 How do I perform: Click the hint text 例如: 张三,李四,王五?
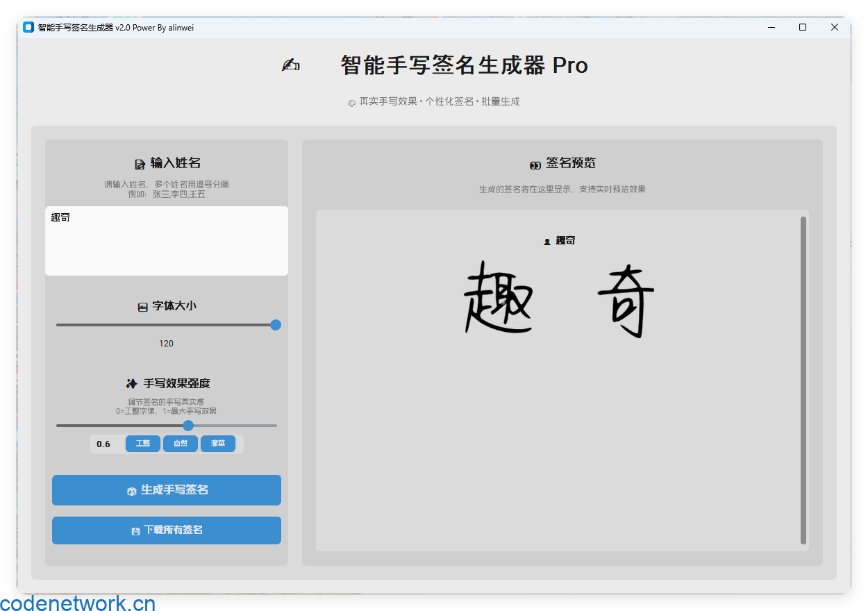(x=167, y=194)
